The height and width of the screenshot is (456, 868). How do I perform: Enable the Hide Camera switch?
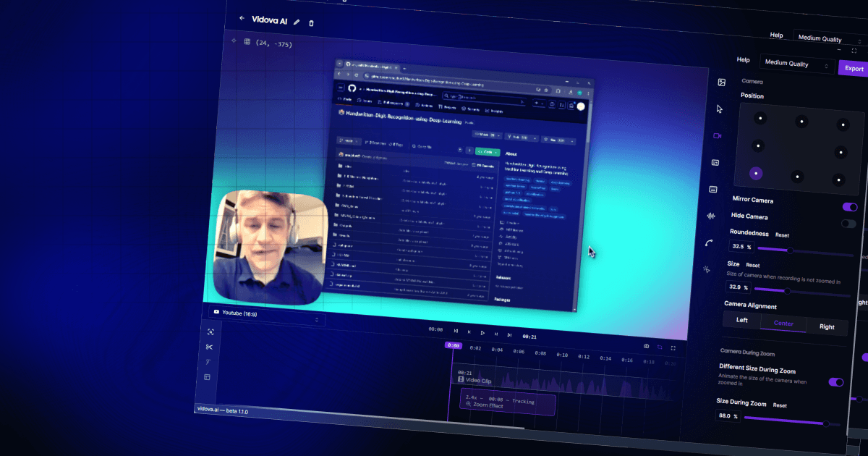pyautogui.click(x=848, y=224)
